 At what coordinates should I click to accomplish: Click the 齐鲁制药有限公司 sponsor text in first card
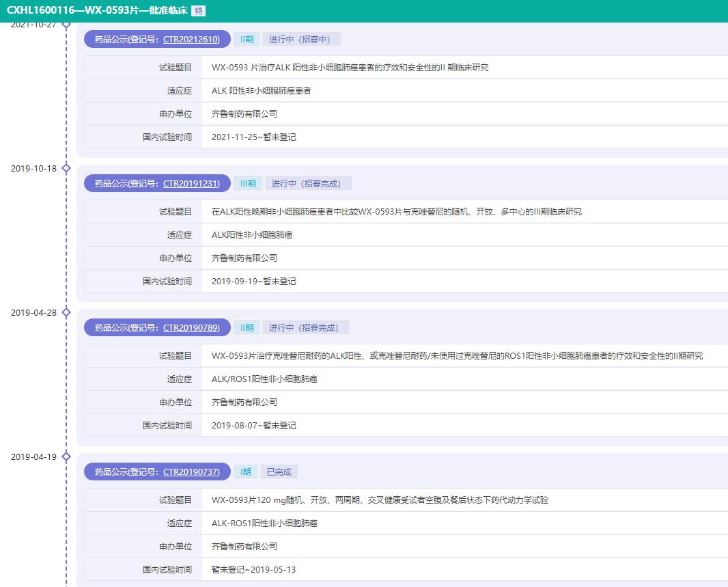point(243,113)
